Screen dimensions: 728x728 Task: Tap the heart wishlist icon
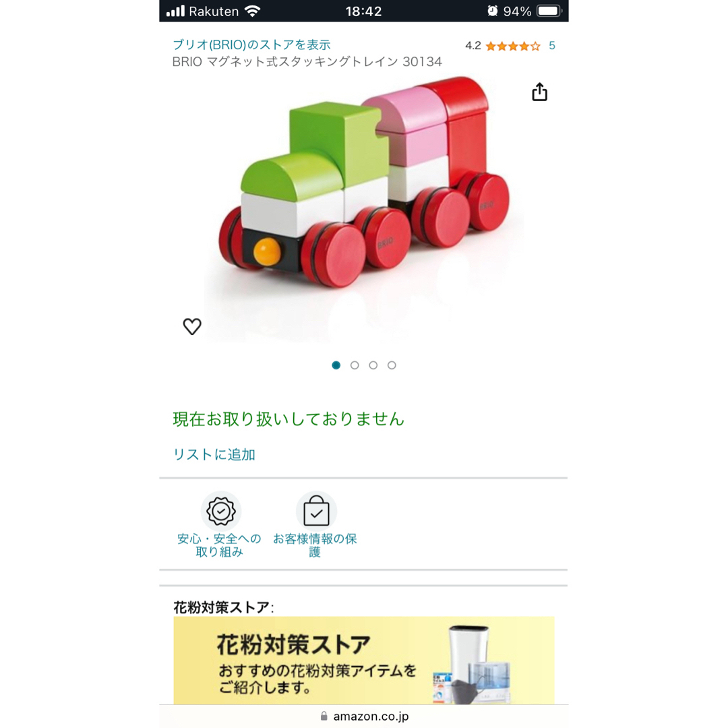click(x=191, y=326)
